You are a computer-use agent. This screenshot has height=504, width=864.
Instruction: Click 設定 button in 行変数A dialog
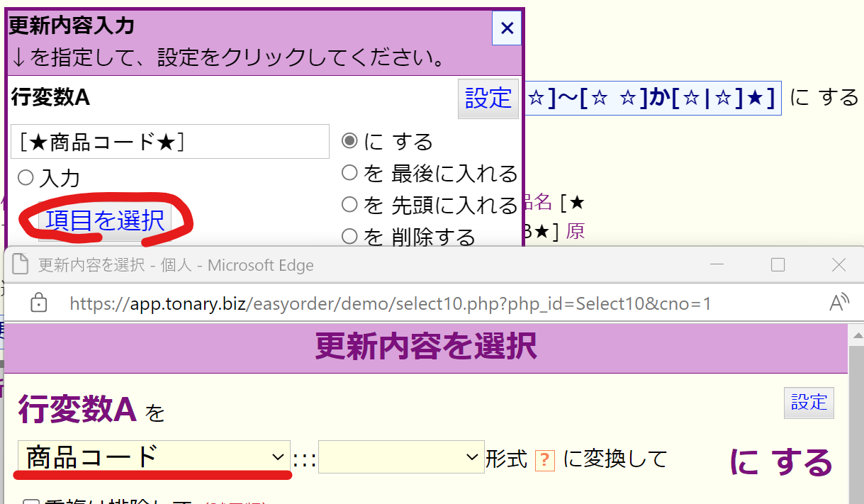(x=488, y=99)
